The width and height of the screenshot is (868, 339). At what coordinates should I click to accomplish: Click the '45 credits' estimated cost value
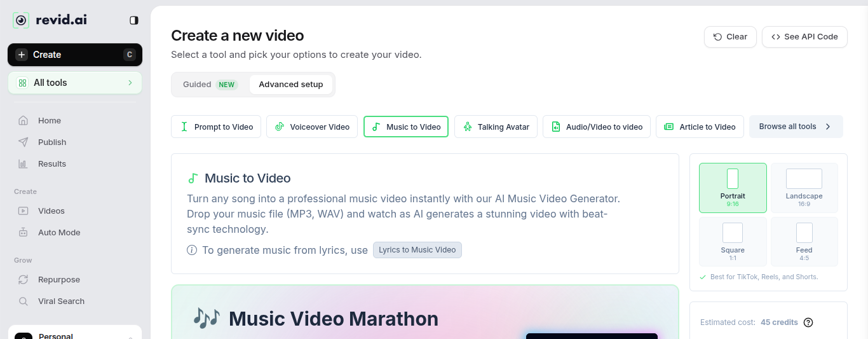tap(779, 322)
